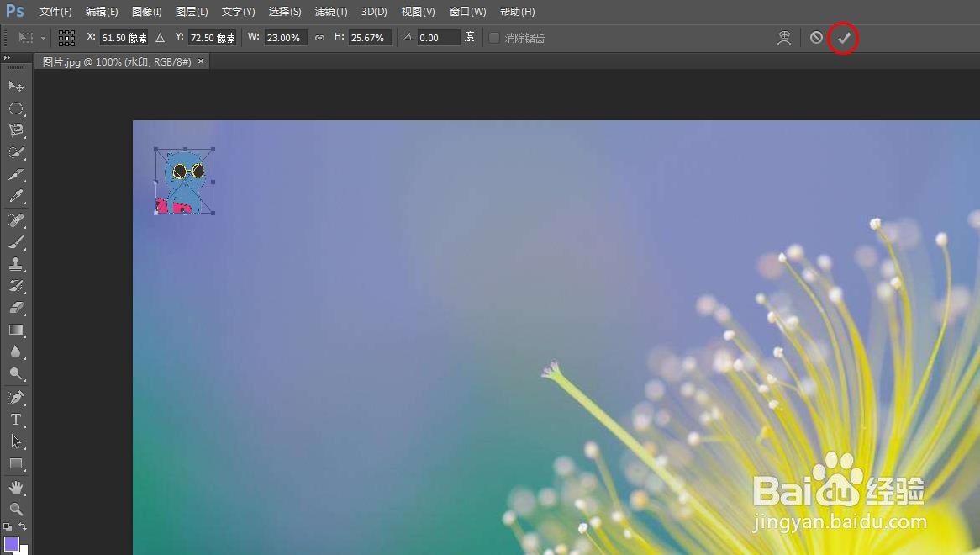Select the Rectangle shape tool
This screenshot has height=555, width=980.
(x=16, y=463)
